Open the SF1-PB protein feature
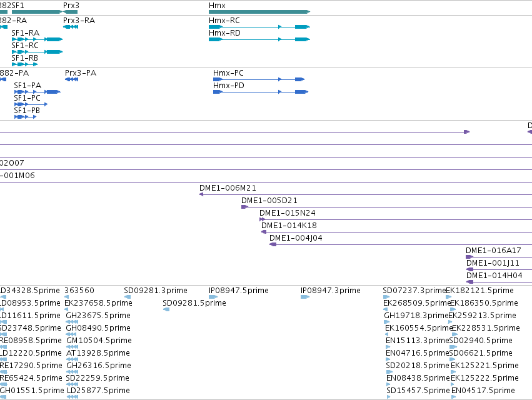The height and width of the screenshot is (400, 532). 25,117
